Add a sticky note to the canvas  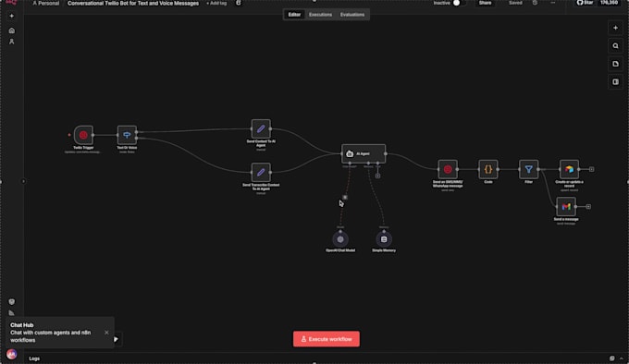[615, 64]
